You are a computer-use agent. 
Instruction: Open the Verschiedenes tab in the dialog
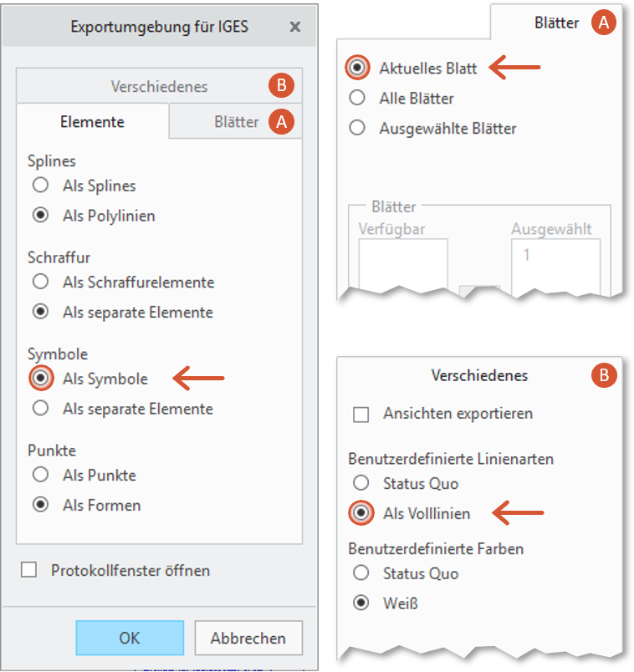pyautogui.click(x=159, y=86)
